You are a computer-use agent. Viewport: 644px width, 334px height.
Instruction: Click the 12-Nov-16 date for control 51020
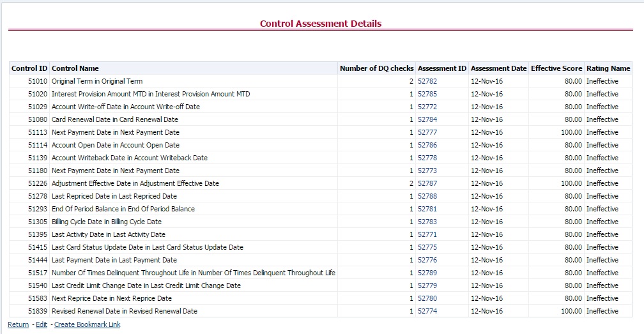(x=487, y=94)
